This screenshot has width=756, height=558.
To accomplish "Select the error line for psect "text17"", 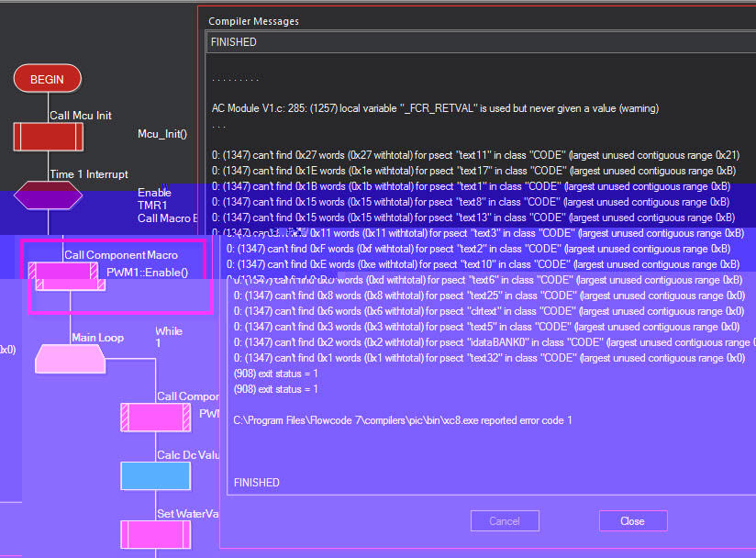I will [x=474, y=171].
